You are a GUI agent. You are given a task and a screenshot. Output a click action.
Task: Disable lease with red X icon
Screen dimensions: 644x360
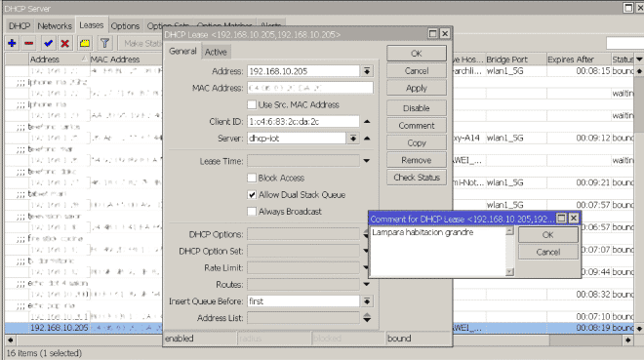coord(65,43)
